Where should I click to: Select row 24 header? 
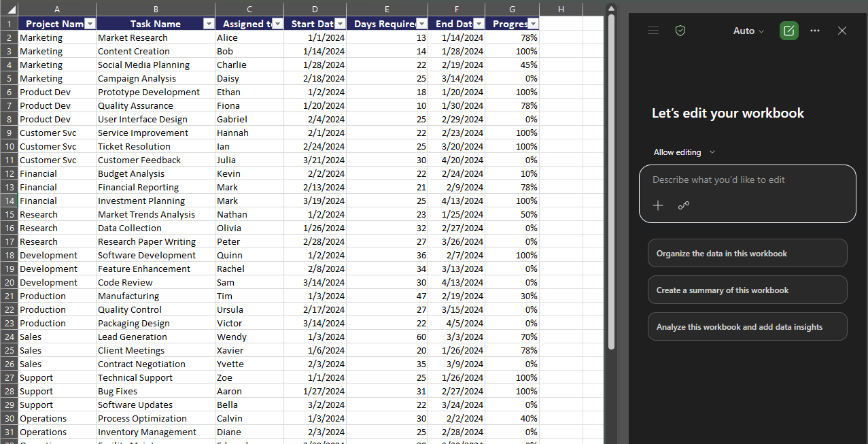(9, 337)
